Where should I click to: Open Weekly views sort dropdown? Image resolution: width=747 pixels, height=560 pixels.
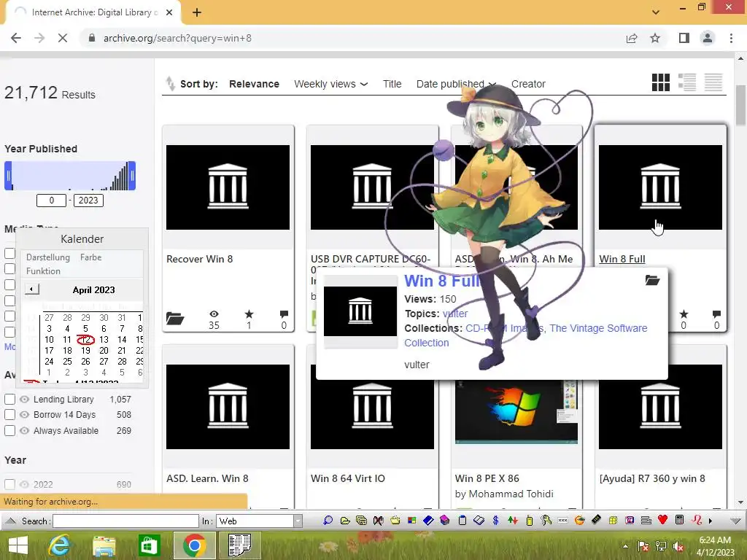[x=331, y=84]
